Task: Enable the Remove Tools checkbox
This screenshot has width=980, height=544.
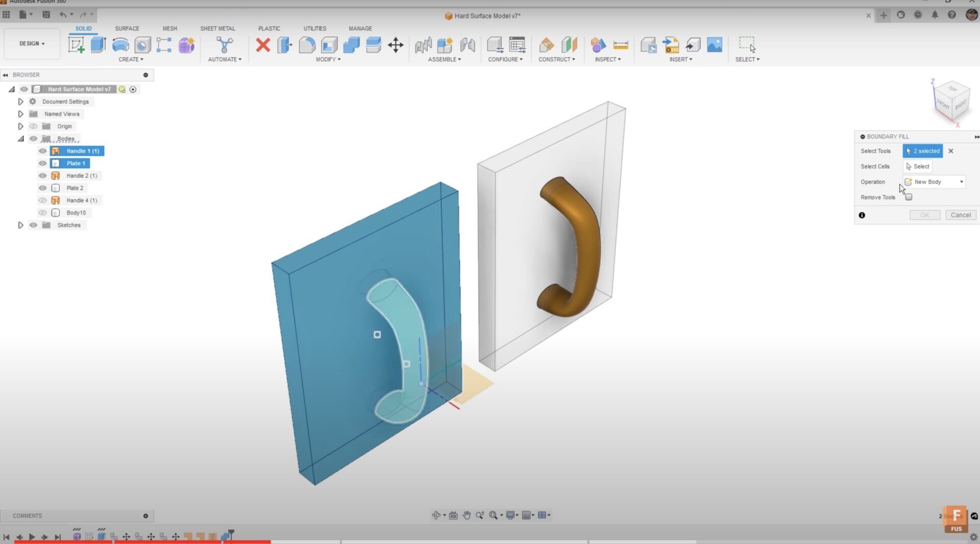Action: (909, 197)
